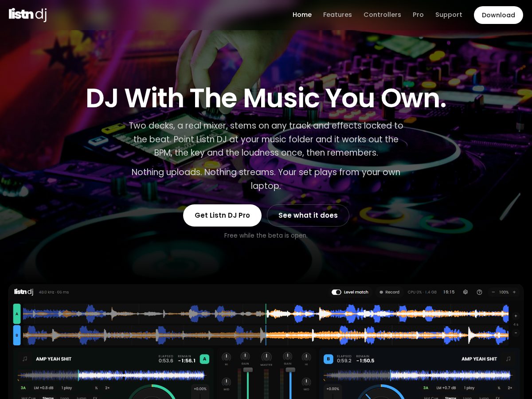Open the Pro nav item
Screen dimensions: 532x399
pos(418,15)
